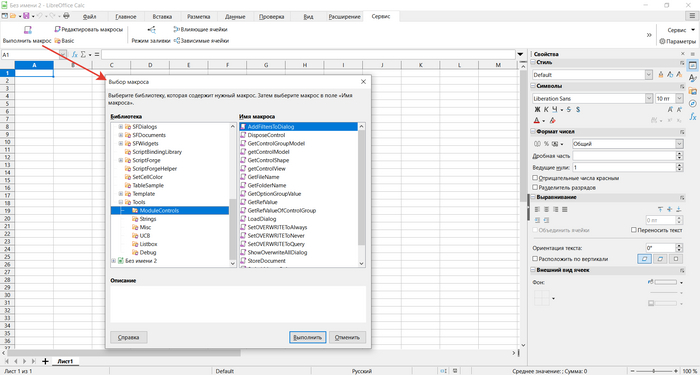Expand the ScriptForge library node
Viewport: 700px width, 375px height.
[x=121, y=160]
